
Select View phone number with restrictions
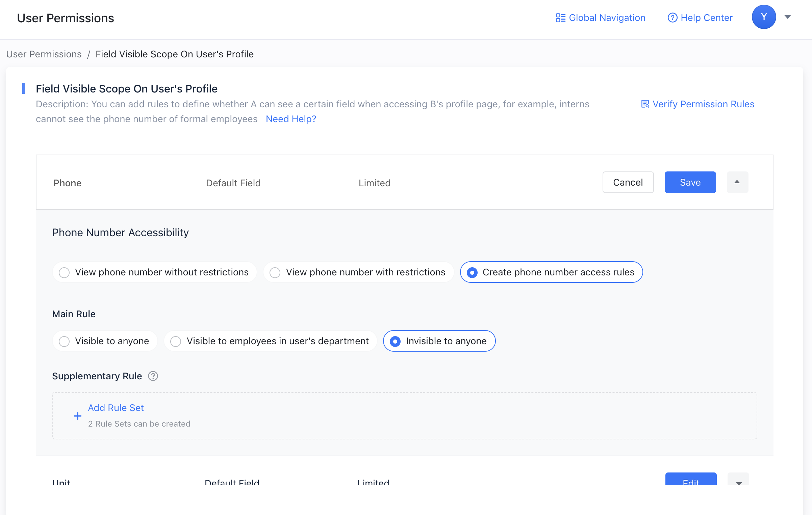(275, 272)
